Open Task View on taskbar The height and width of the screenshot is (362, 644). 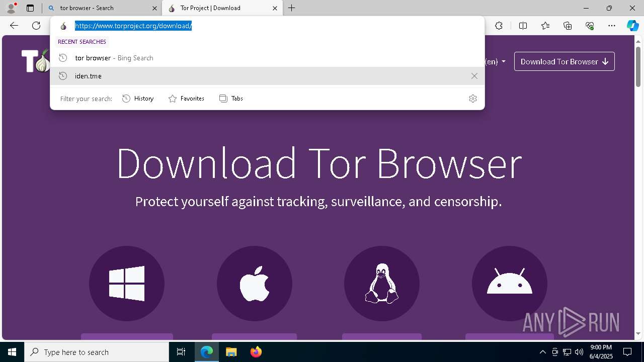coord(181,352)
